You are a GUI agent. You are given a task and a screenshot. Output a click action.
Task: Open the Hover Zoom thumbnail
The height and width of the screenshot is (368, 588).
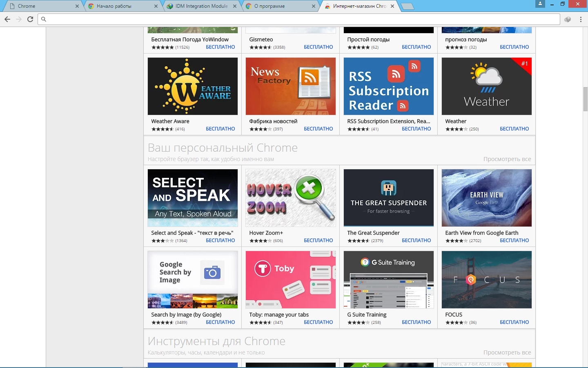[291, 198]
